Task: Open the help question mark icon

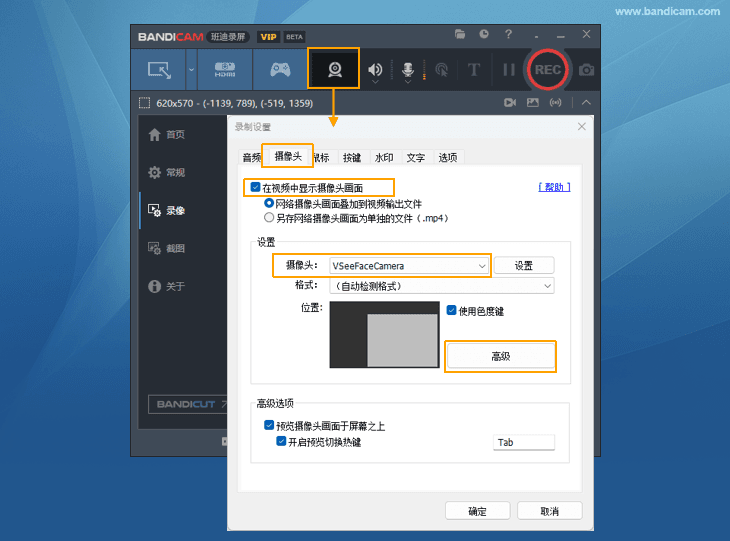Action: (x=508, y=34)
